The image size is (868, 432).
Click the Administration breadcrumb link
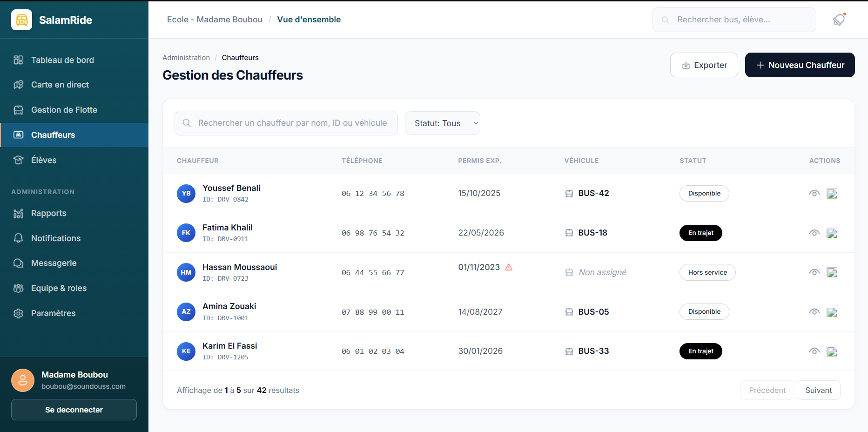coord(186,58)
